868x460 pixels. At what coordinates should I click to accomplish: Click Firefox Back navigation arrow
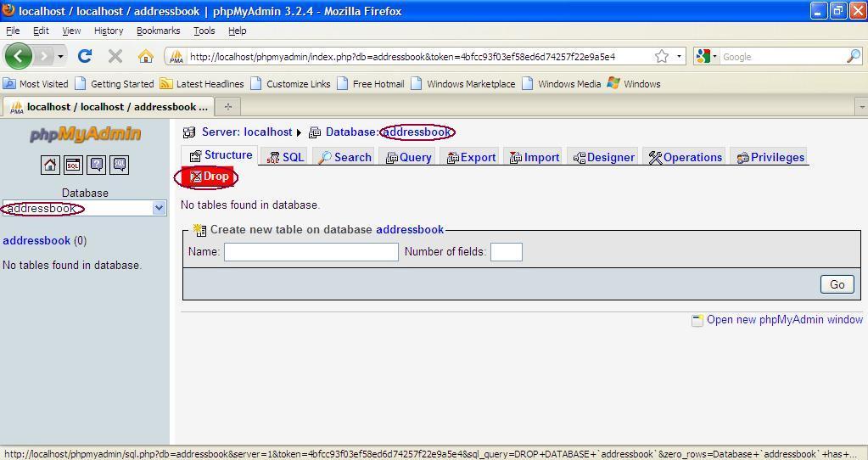point(18,56)
